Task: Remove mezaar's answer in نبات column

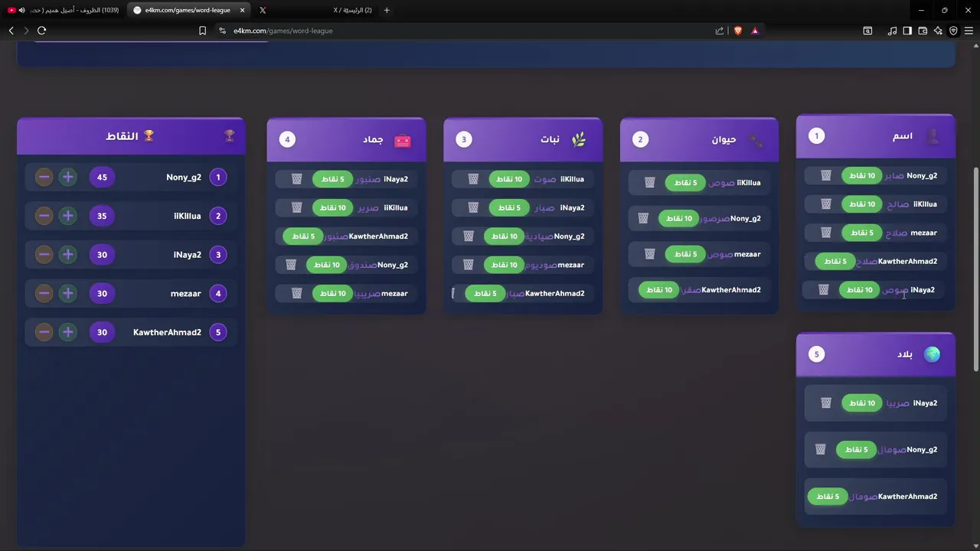Action: (x=469, y=265)
